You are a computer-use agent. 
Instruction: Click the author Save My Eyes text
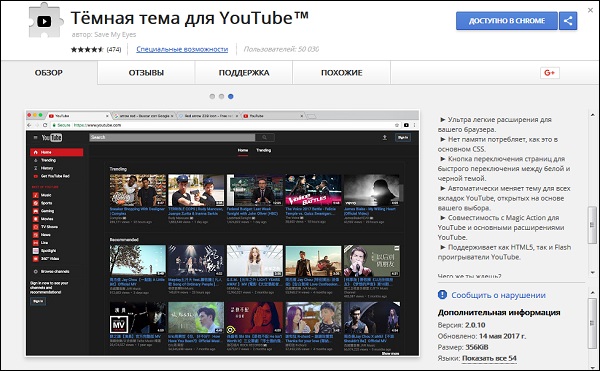104,34
